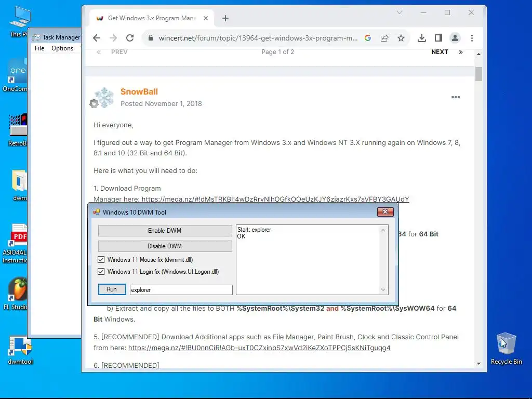Toggle Windows 11 Mouse fix checkbox
Image resolution: width=532 pixels, height=399 pixels.
101,260
